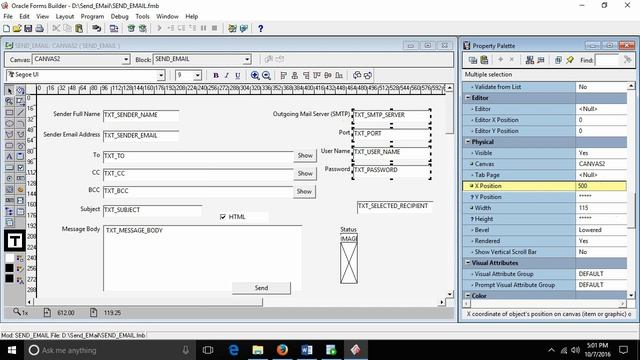Open the Segoe UI font dropdown
This screenshot has height=360, width=640.
coord(161,76)
